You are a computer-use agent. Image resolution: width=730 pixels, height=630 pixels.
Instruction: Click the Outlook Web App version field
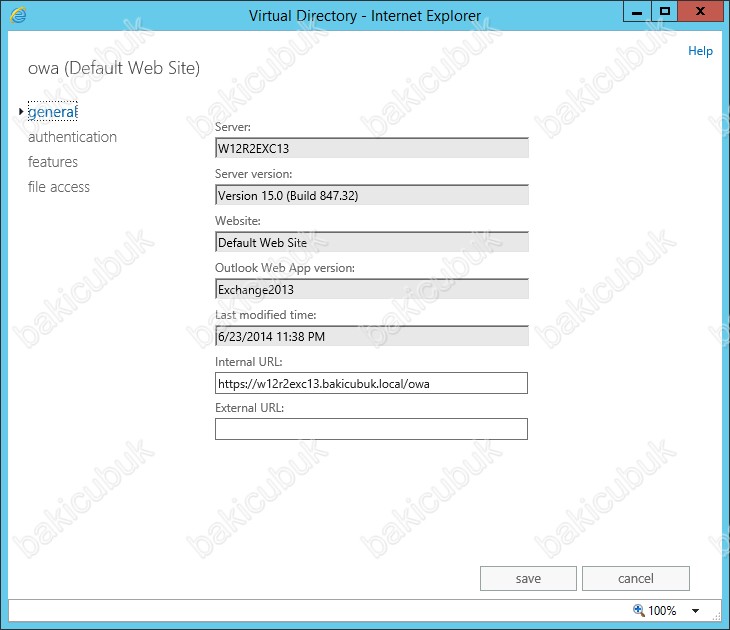372,289
